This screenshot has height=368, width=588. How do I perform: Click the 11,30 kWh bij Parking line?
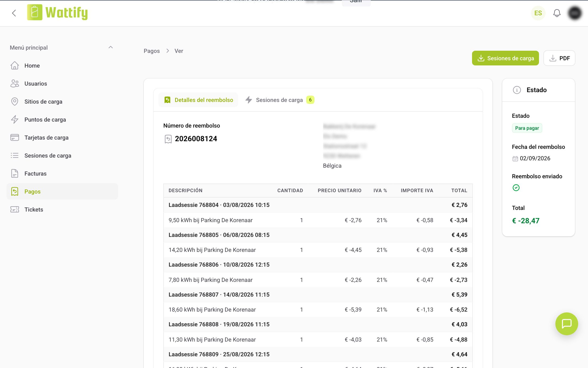(x=318, y=340)
